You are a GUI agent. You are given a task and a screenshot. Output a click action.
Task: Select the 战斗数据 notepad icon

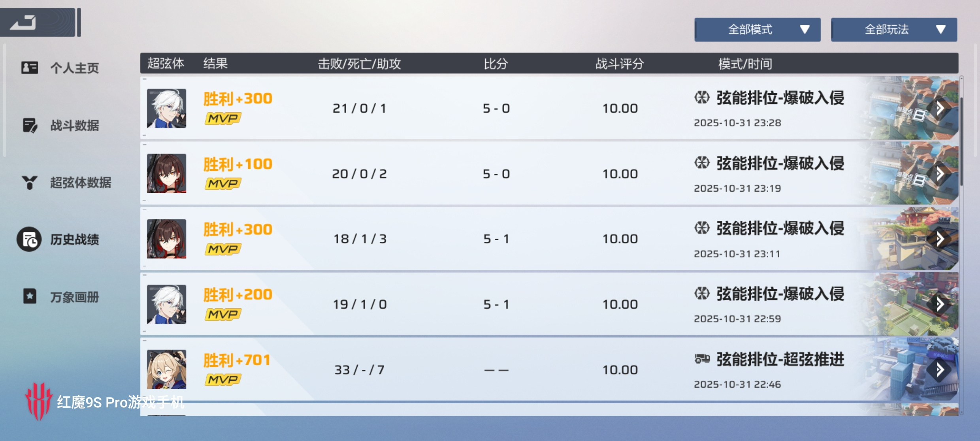click(30, 125)
